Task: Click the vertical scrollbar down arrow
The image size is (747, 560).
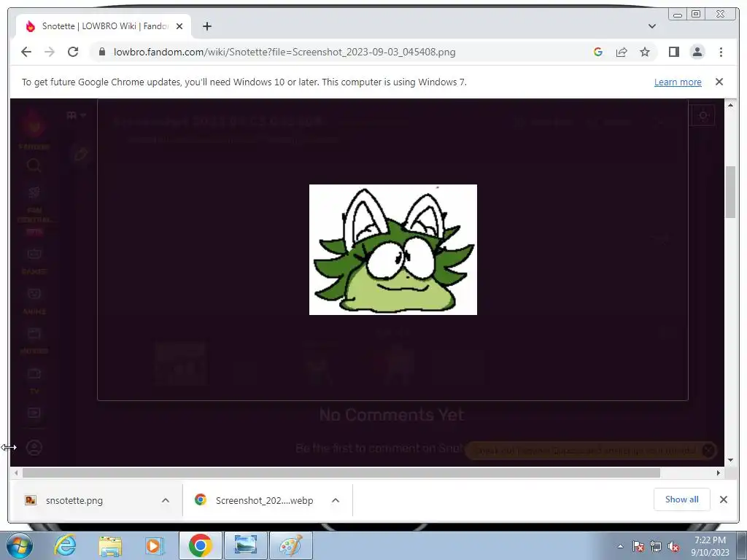Action: 730,460
